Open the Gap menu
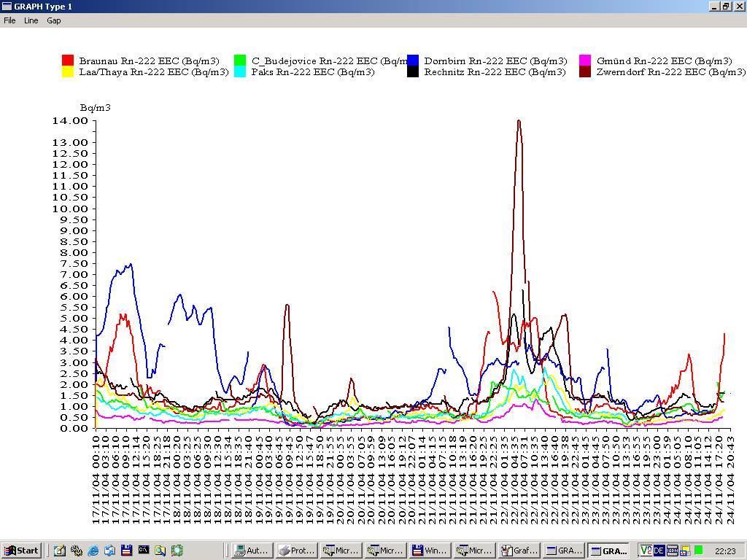The image size is (747, 560). point(54,20)
